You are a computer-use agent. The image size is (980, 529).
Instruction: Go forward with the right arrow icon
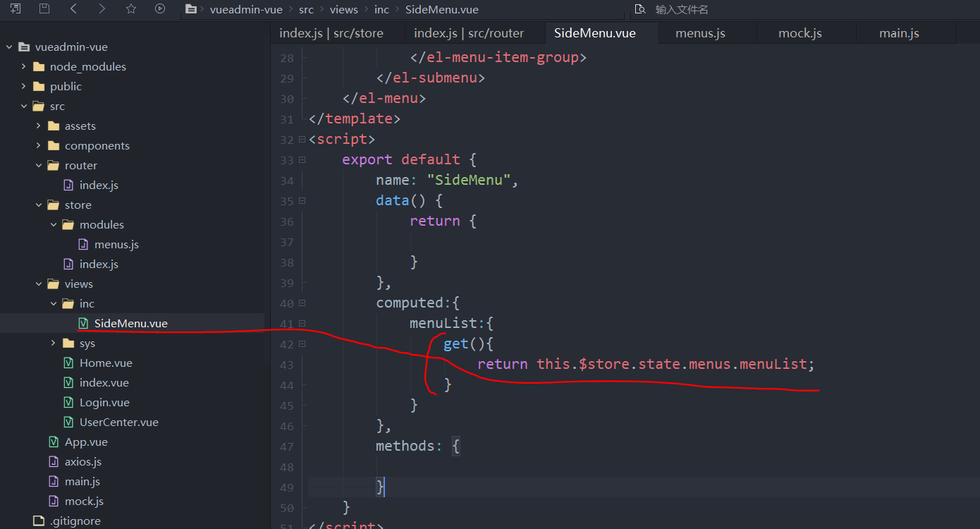tap(102, 8)
